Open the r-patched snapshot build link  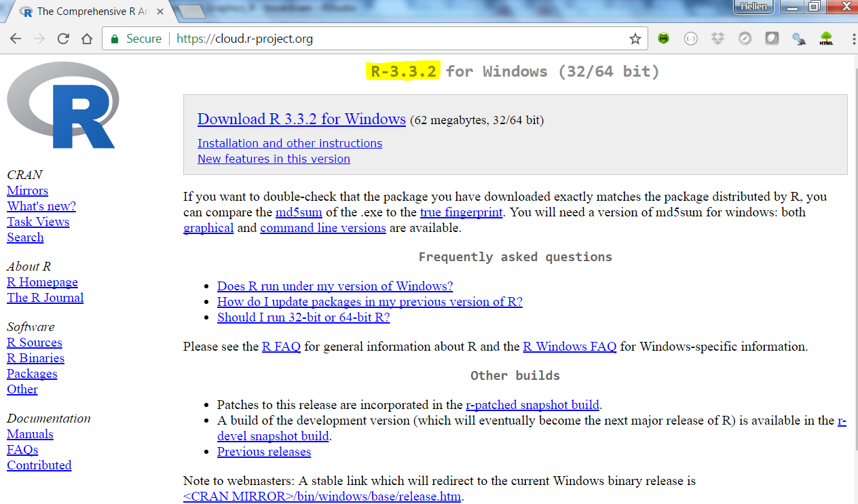[532, 405]
